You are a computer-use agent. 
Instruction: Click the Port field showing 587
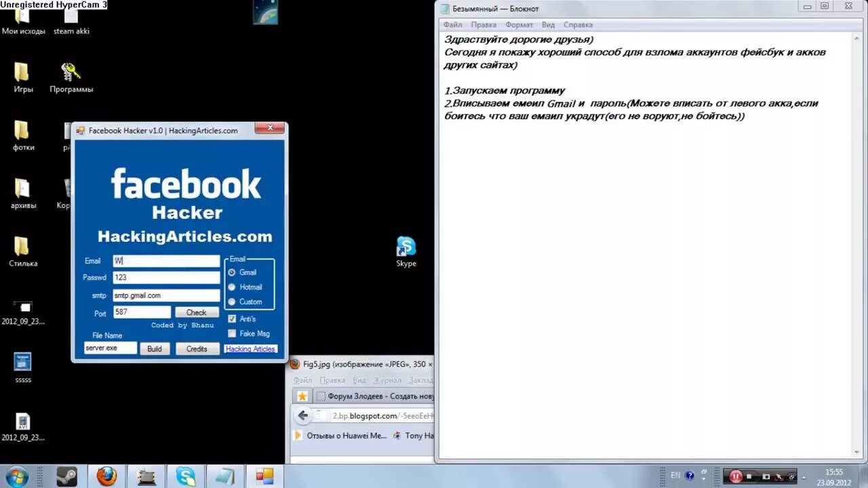tap(141, 312)
